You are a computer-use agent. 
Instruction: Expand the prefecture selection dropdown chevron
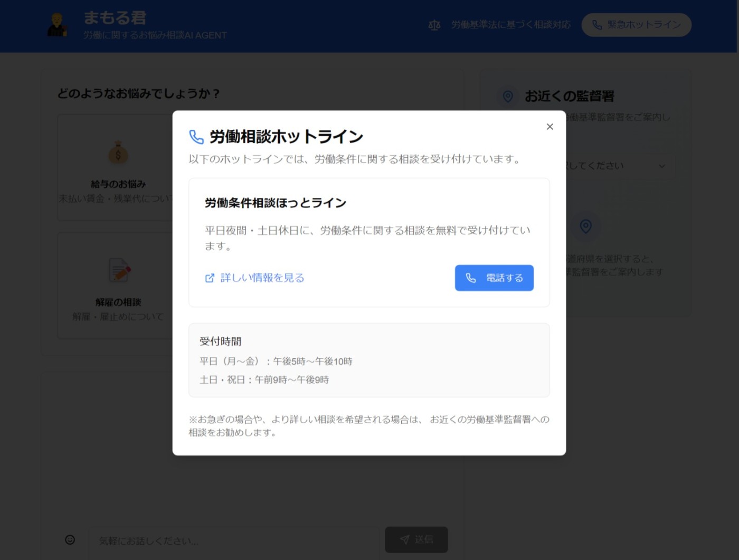[x=662, y=166]
